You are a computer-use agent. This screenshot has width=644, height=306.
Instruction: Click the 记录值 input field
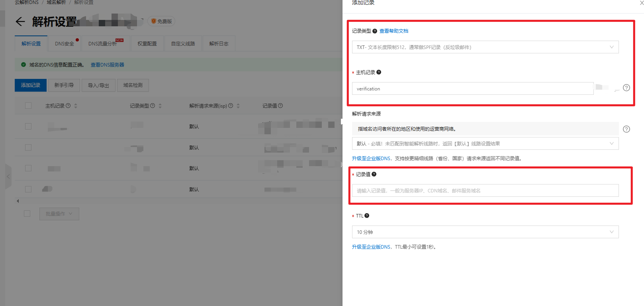coord(485,190)
